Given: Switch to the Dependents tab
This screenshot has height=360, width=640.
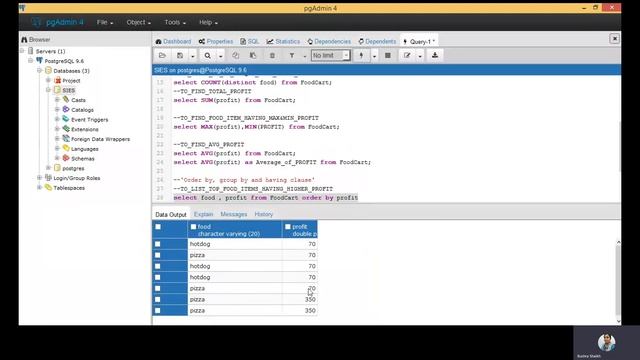Looking at the screenshot, I should pos(377,41).
